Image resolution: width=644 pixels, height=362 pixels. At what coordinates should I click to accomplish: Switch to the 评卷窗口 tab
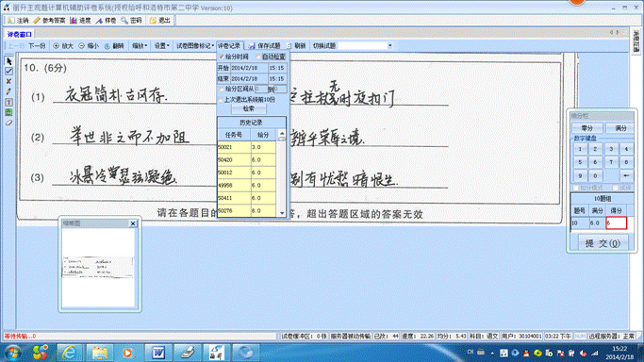point(19,35)
